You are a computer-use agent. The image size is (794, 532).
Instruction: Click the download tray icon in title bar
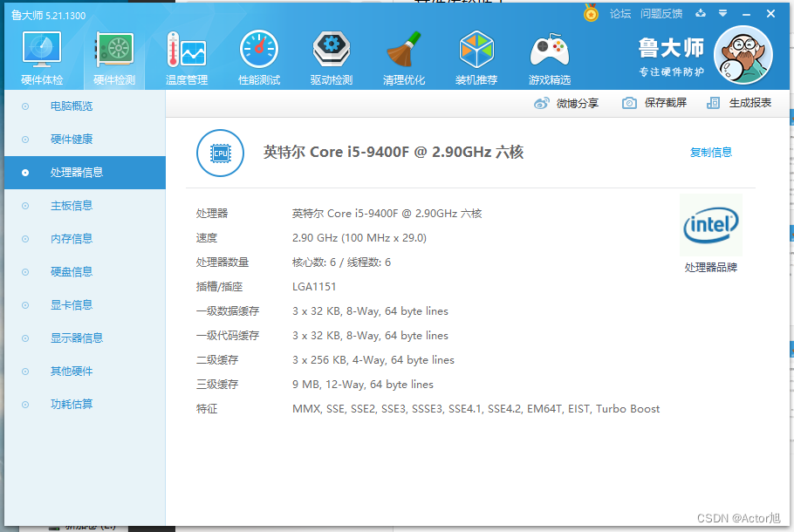click(701, 13)
